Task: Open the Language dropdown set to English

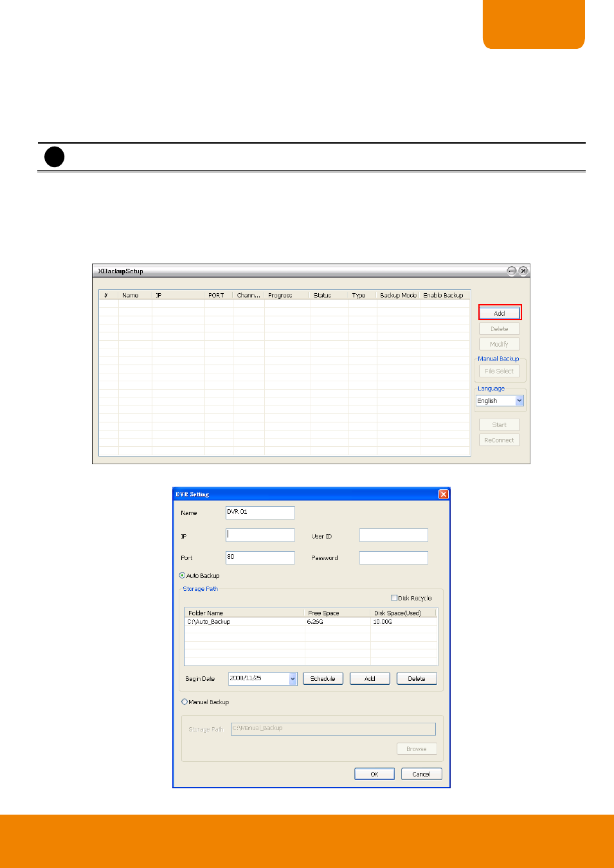Action: click(x=500, y=401)
